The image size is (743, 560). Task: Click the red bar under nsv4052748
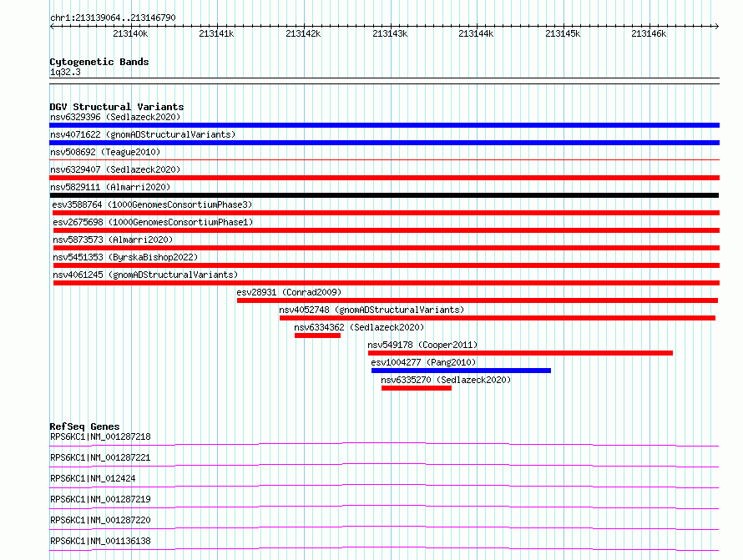tap(497, 318)
